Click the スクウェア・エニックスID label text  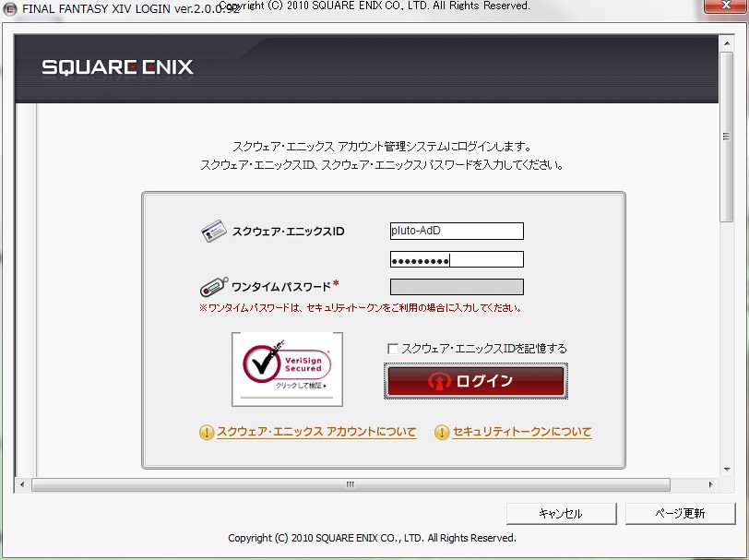[288, 232]
